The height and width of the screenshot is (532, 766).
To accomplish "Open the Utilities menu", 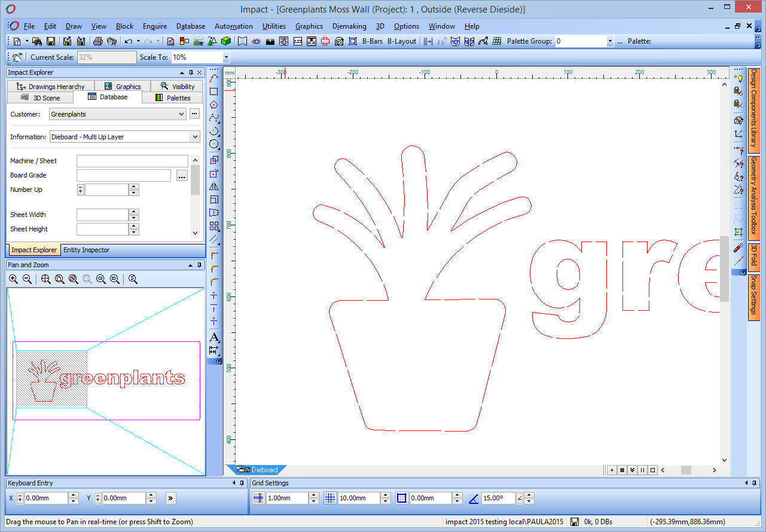I will click(274, 26).
